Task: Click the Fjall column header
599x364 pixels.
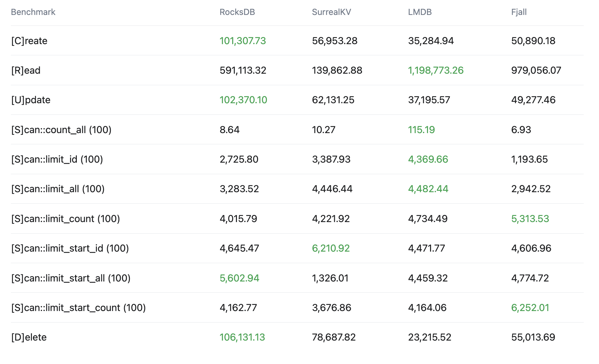Action: pos(519,12)
